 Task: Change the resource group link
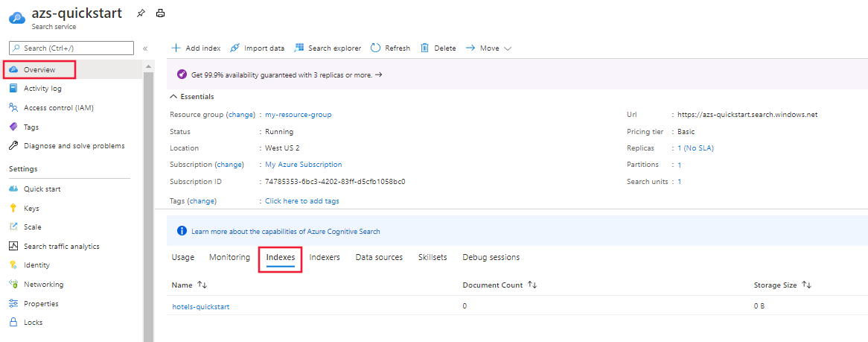click(240, 115)
